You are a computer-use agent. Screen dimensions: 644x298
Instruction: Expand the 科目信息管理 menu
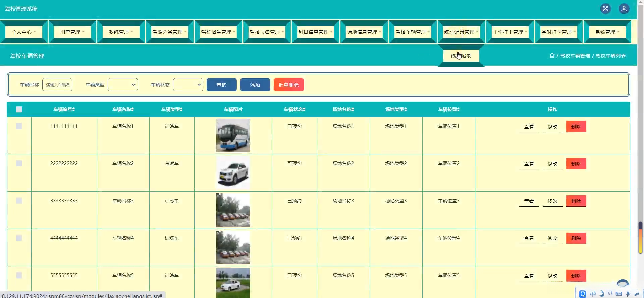pyautogui.click(x=316, y=32)
